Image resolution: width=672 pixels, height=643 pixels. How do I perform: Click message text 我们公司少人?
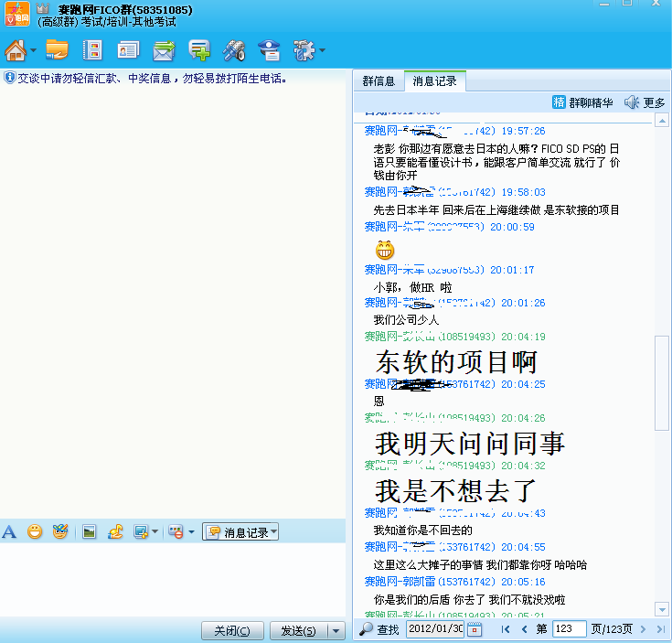406,320
